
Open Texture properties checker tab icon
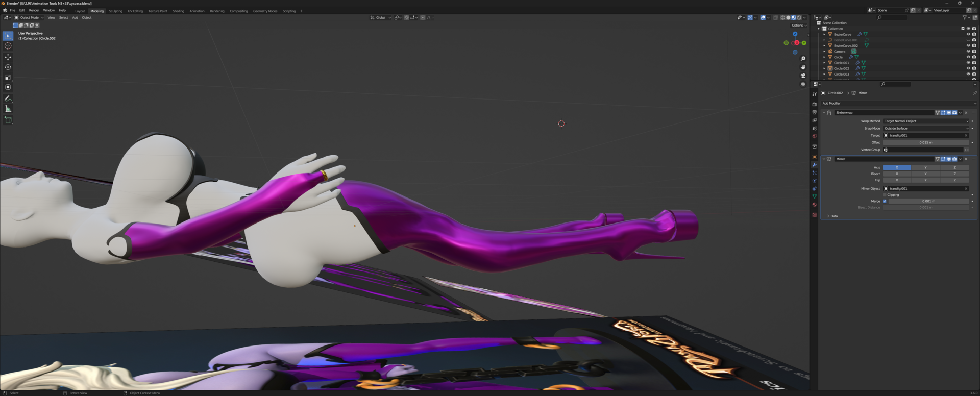pos(814,215)
